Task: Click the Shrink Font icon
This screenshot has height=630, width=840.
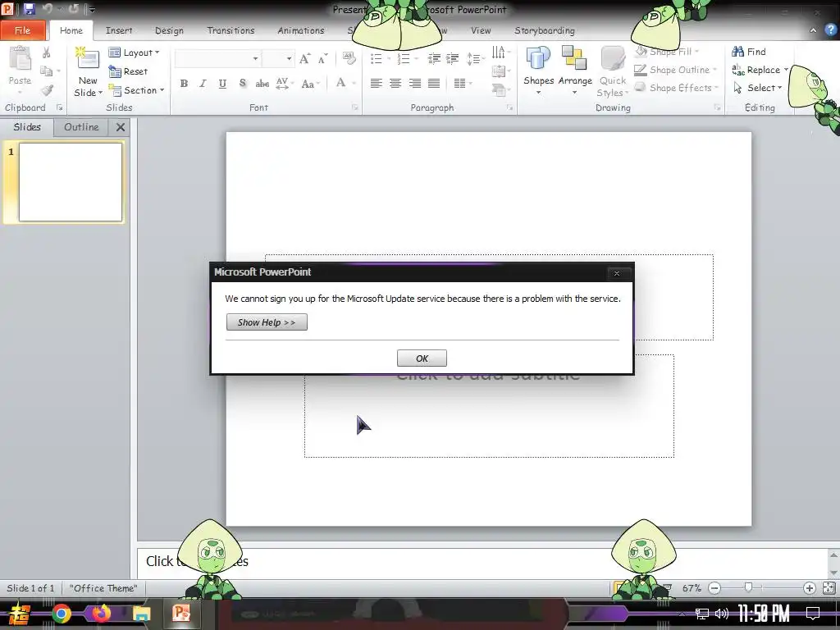Action: pyautogui.click(x=322, y=58)
